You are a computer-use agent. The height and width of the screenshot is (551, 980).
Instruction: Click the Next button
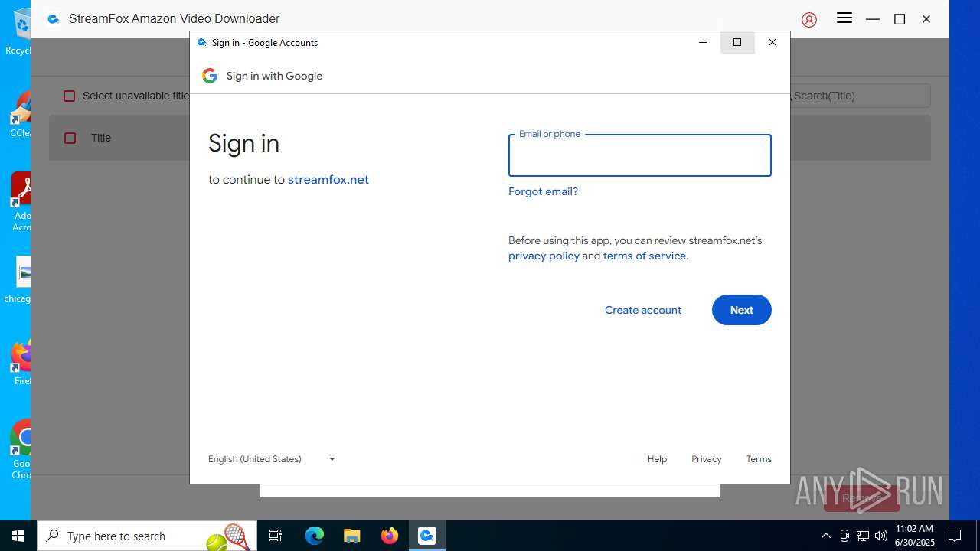pos(742,310)
